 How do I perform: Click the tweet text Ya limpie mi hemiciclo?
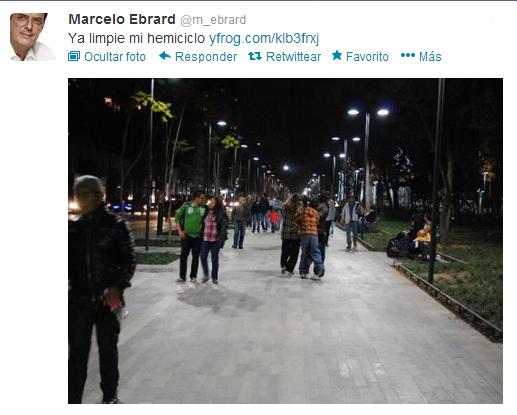136,38
